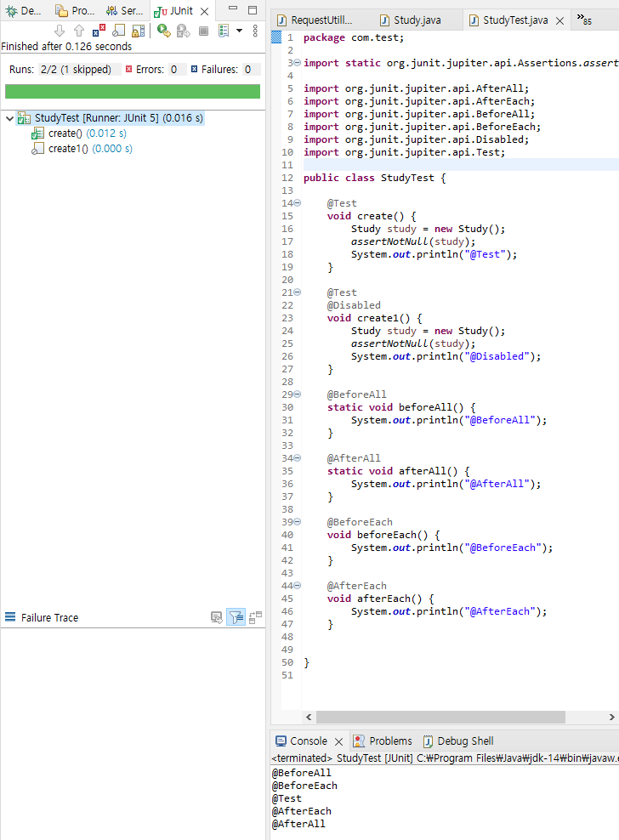The width and height of the screenshot is (619, 840).
Task: Fold the import block at line 3
Action: tap(298, 63)
